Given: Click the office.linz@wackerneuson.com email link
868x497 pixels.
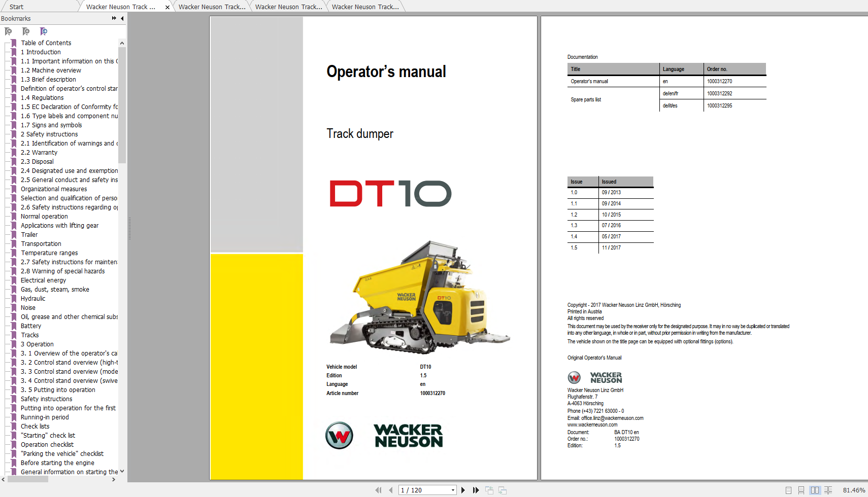Looking at the screenshot, I should (612, 418).
